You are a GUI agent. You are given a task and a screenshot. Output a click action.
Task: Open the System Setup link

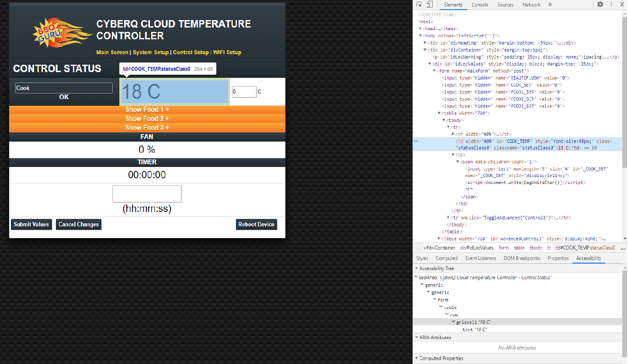[151, 52]
